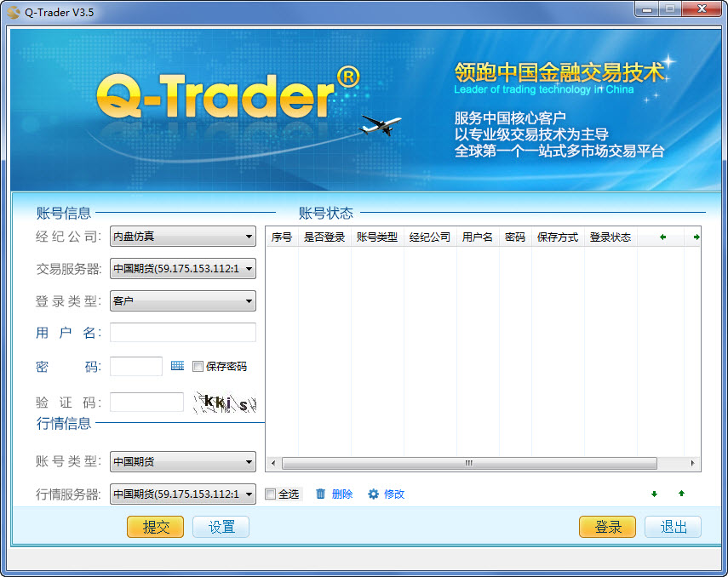The height and width of the screenshot is (577, 728).
Task: Click the 经纪公司 column header
Action: tap(430, 237)
